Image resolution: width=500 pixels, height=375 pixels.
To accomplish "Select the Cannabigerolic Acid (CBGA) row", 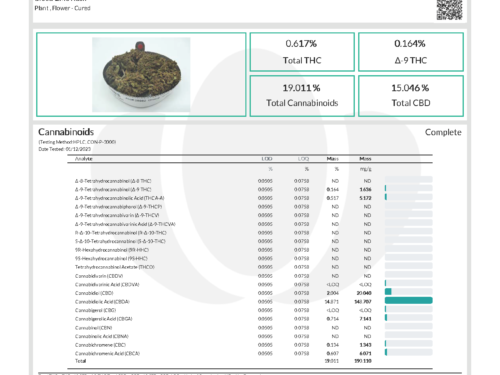I will pyautogui.click(x=250, y=319).
